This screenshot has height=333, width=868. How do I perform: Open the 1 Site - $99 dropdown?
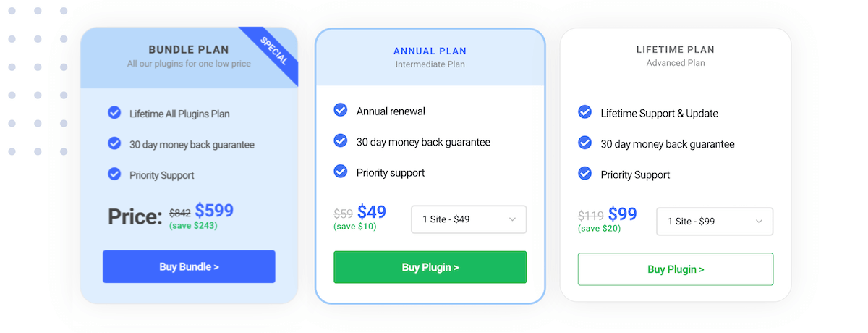[x=714, y=222]
